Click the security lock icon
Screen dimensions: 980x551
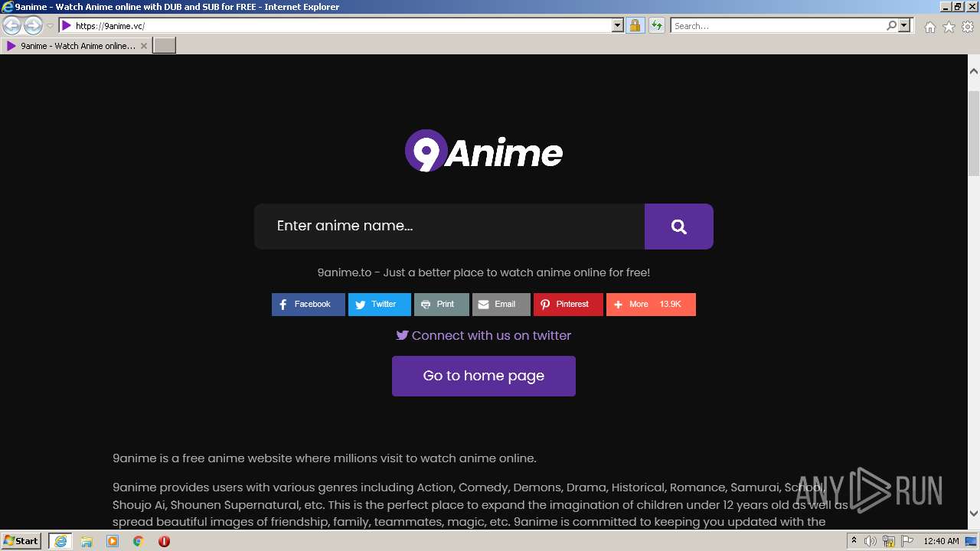click(x=635, y=26)
